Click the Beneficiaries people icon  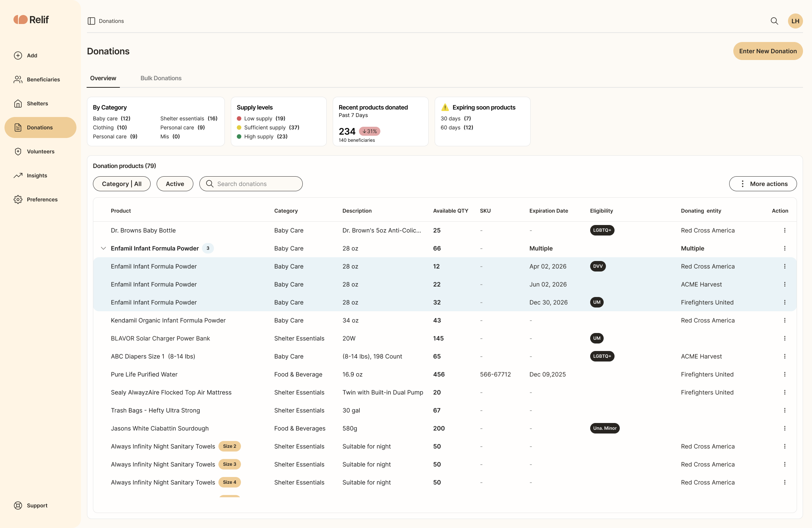(18, 79)
